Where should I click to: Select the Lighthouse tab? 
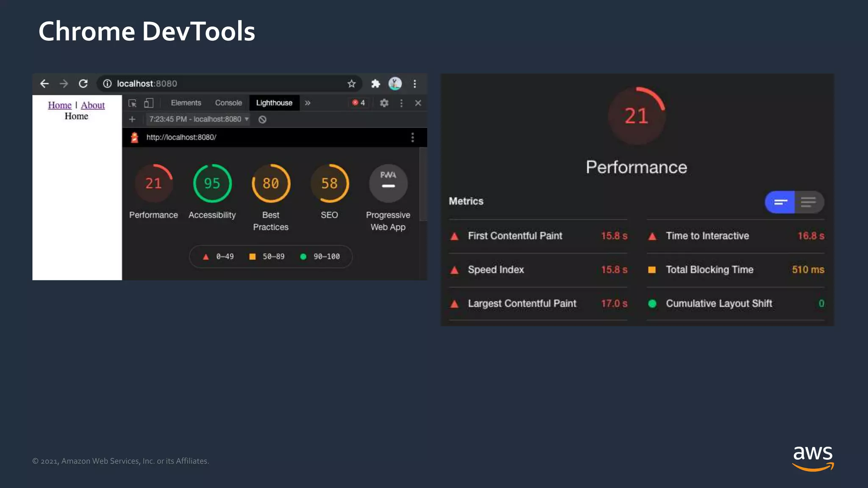(274, 103)
